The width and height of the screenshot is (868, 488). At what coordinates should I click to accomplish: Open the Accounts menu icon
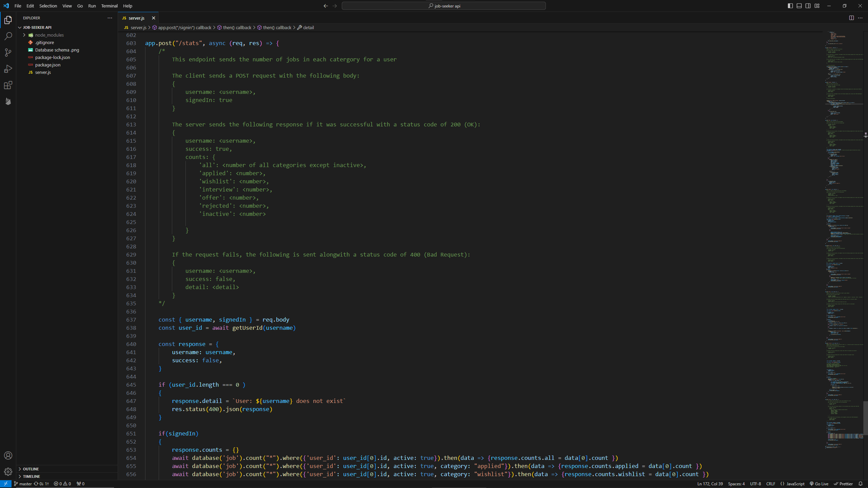click(8, 455)
